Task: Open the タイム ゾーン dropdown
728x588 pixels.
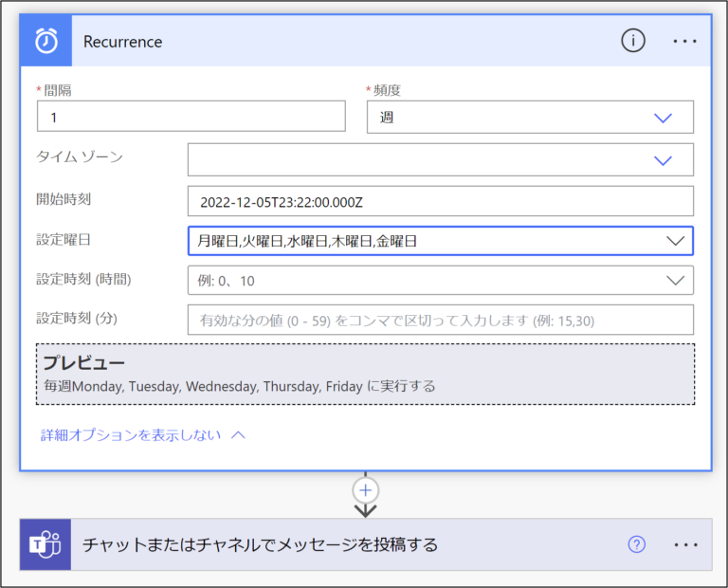Action: (x=441, y=159)
